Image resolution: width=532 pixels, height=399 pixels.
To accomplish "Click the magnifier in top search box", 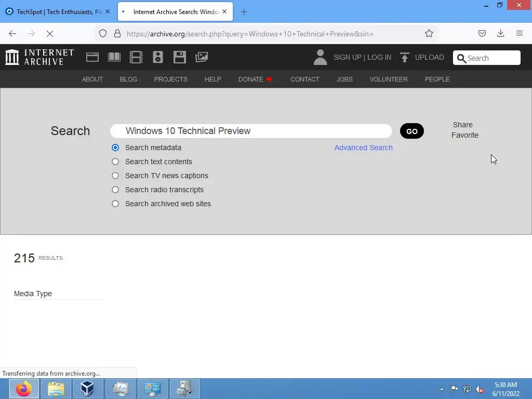I will coord(461,58).
